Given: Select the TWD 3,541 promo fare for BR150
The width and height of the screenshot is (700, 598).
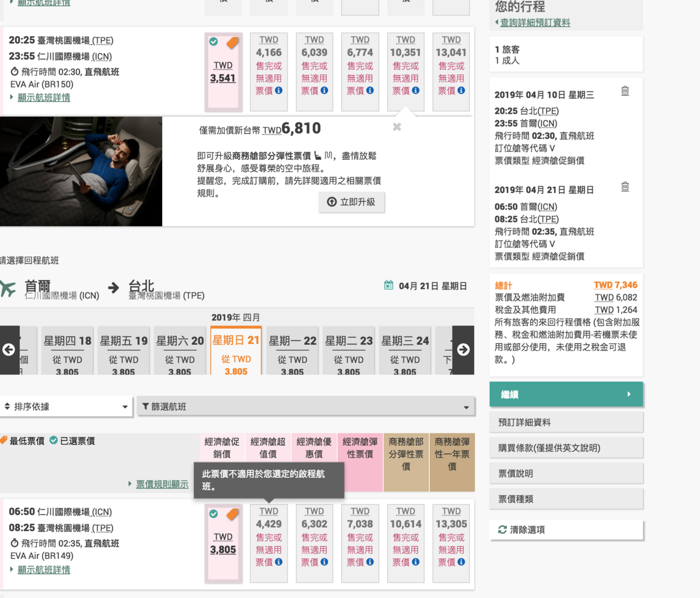Looking at the screenshot, I should (223, 72).
